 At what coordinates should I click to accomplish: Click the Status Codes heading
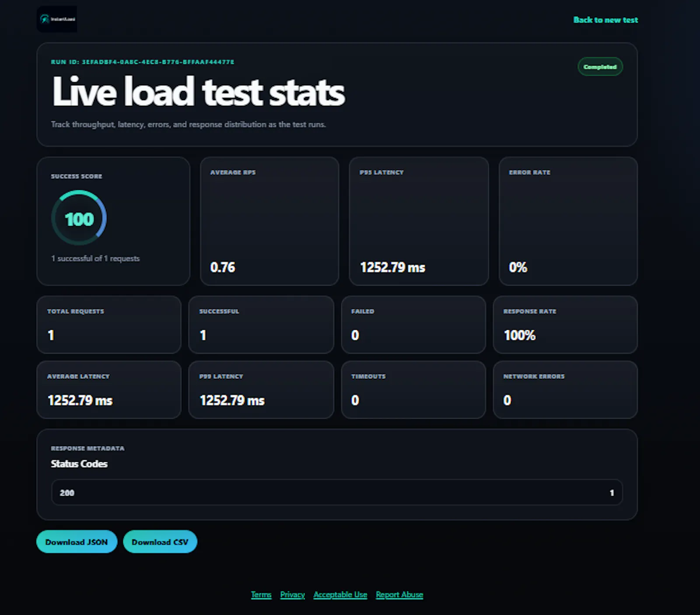pos(79,464)
